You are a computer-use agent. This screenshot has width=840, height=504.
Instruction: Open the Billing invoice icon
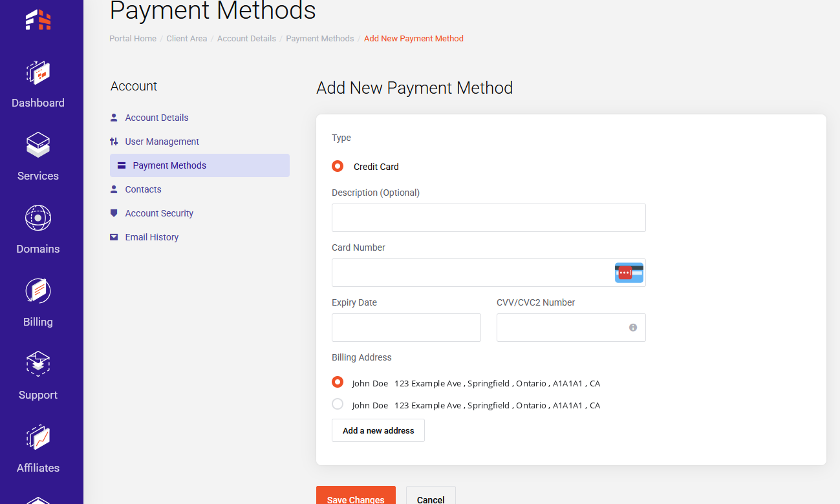click(x=38, y=291)
